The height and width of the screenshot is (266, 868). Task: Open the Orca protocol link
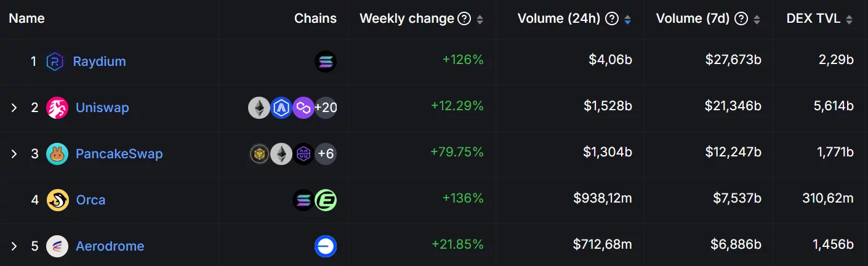point(90,200)
